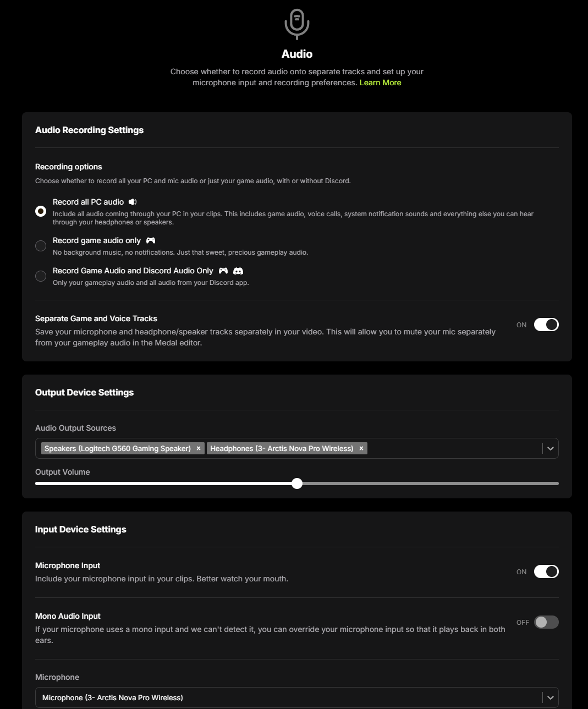Remove Headphones Arctis Nova Pro output source
Screen dimensions: 588x709
coord(361,448)
